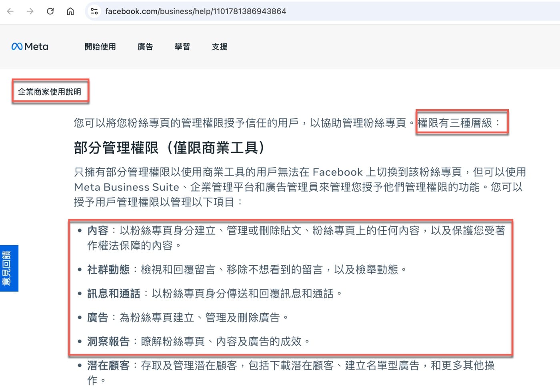Click the browser forward arrow

[x=30, y=11]
